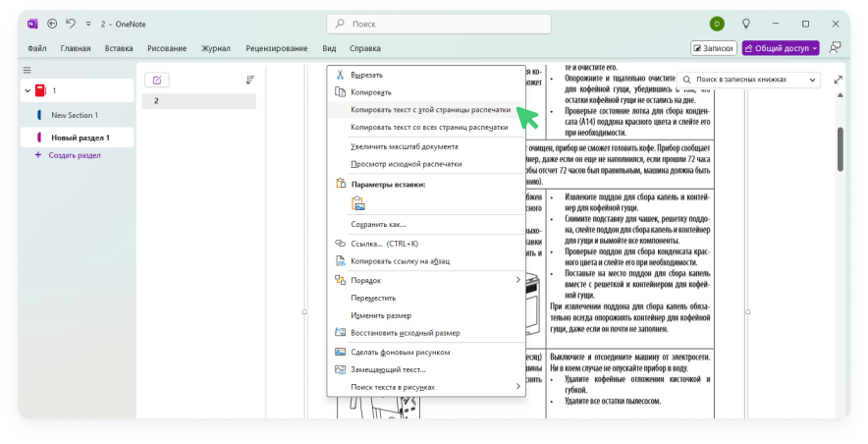This screenshot has width=868, height=444.
Task: Switch to the Рисование ribbon tab
Action: coord(167,48)
